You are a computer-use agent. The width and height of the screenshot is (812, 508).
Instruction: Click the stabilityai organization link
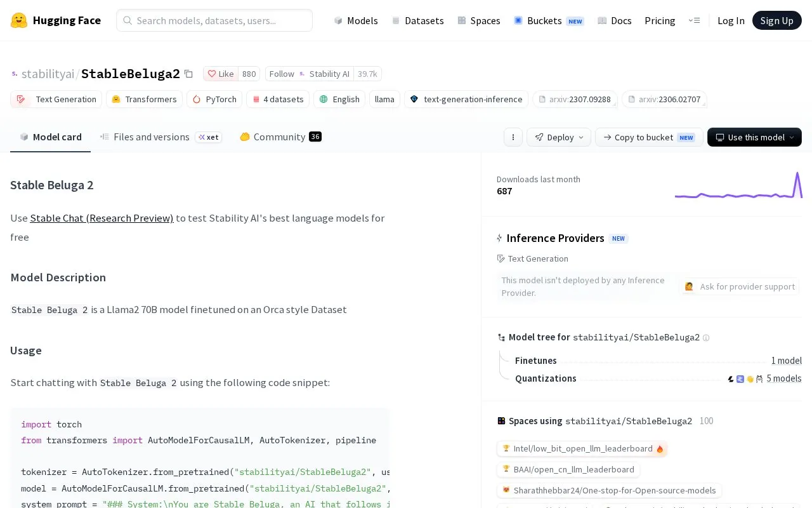48,74
